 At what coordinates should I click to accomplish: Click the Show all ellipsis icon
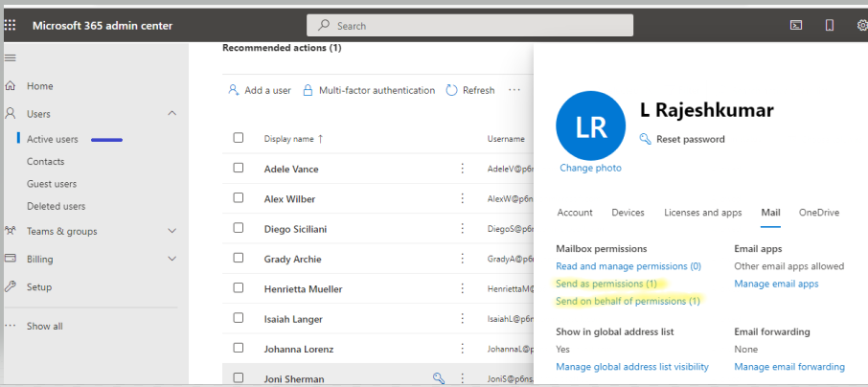click(10, 326)
